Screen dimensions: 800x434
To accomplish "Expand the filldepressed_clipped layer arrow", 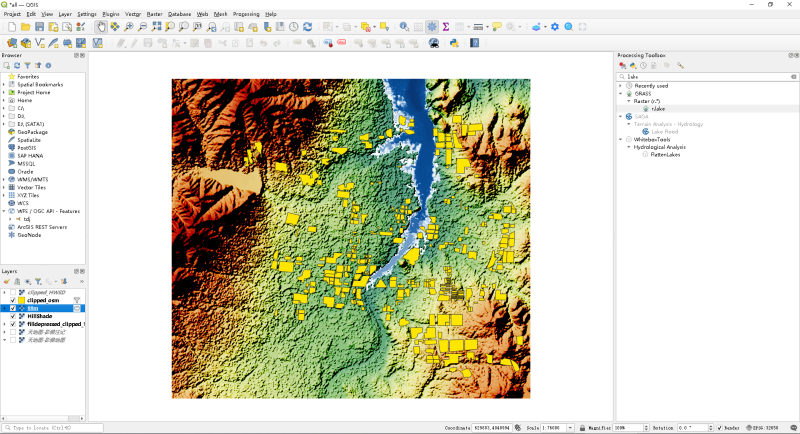I will (x=5, y=324).
